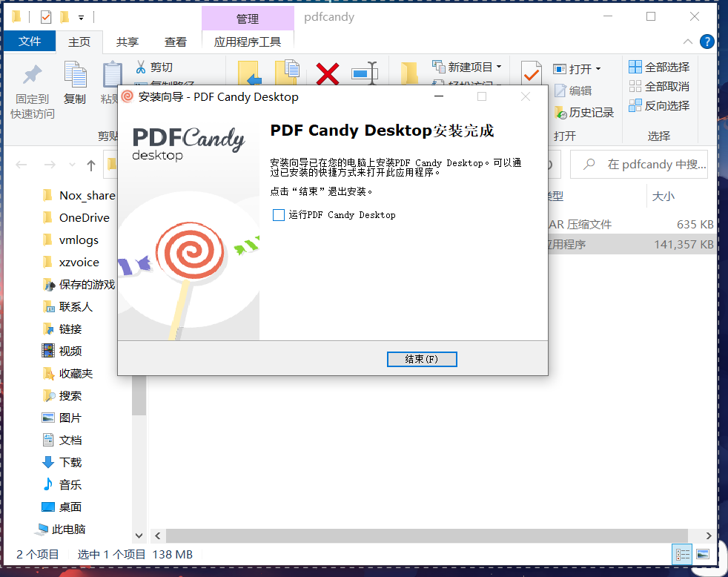
Task: Open quick access toolbar customize dropdown
Action: [81, 18]
